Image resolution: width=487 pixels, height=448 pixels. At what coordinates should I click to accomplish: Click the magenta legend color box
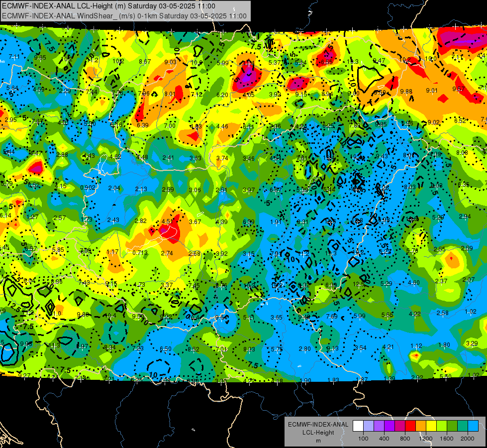coord(400,426)
